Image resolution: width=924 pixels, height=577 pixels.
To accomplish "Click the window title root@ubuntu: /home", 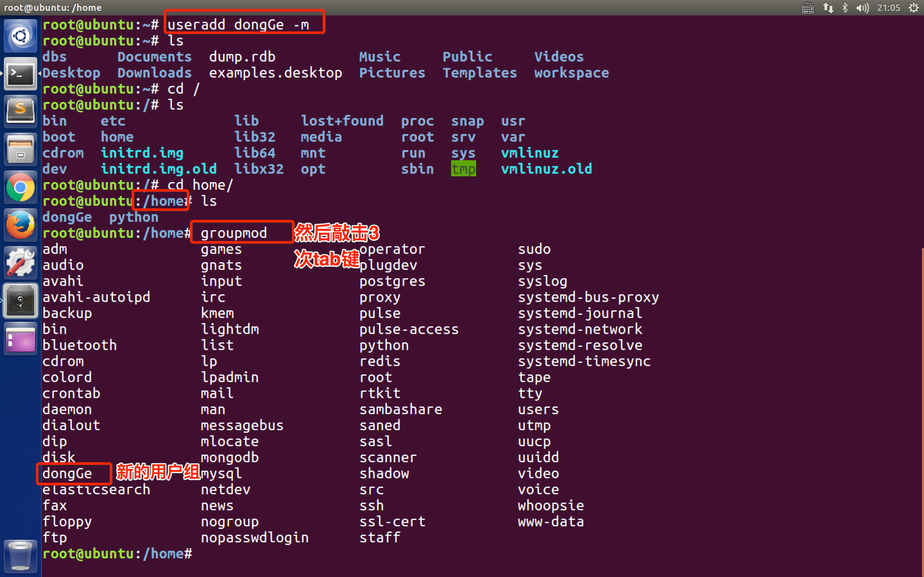I will (53, 8).
